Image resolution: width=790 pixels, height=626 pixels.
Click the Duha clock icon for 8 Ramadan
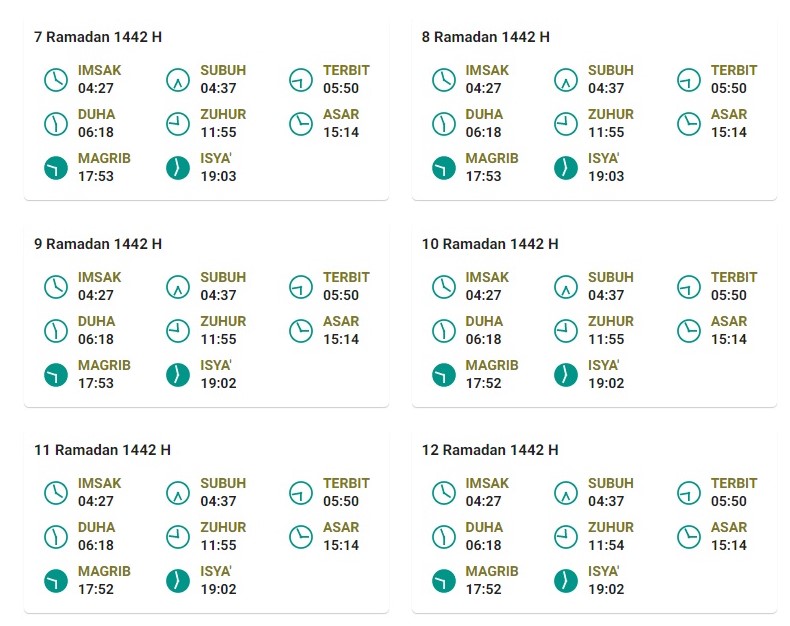click(x=444, y=124)
